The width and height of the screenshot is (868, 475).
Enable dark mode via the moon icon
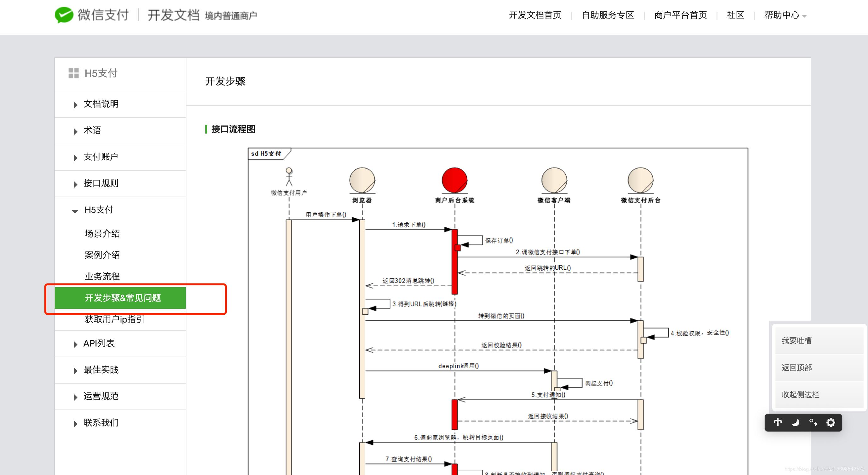point(796,422)
